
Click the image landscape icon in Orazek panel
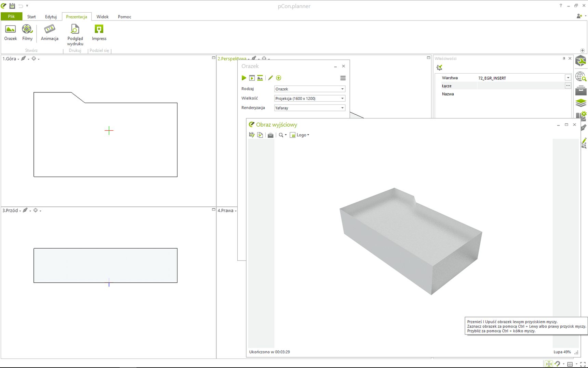tap(260, 78)
